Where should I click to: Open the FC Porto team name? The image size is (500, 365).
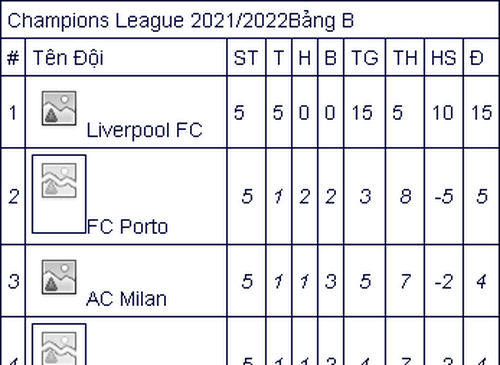pos(127,227)
